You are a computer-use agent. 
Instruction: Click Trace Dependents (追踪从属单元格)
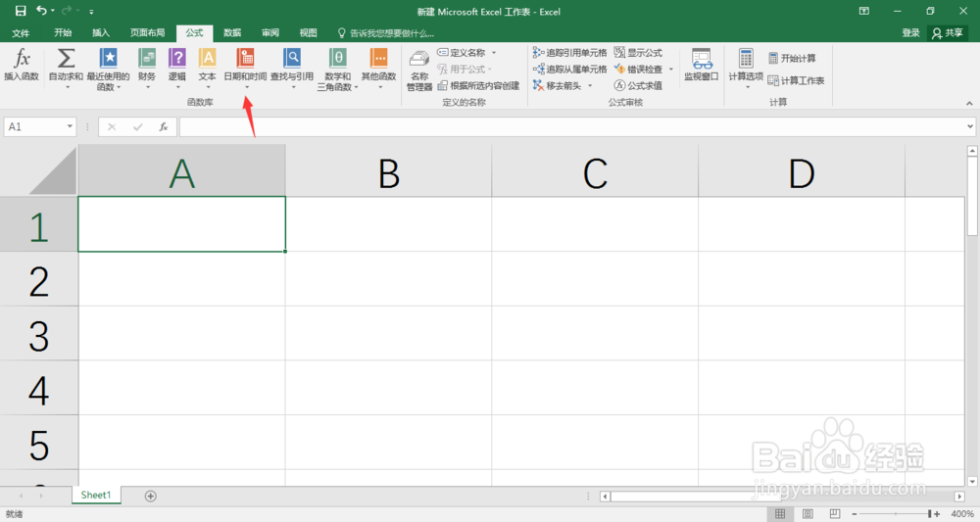coord(569,69)
